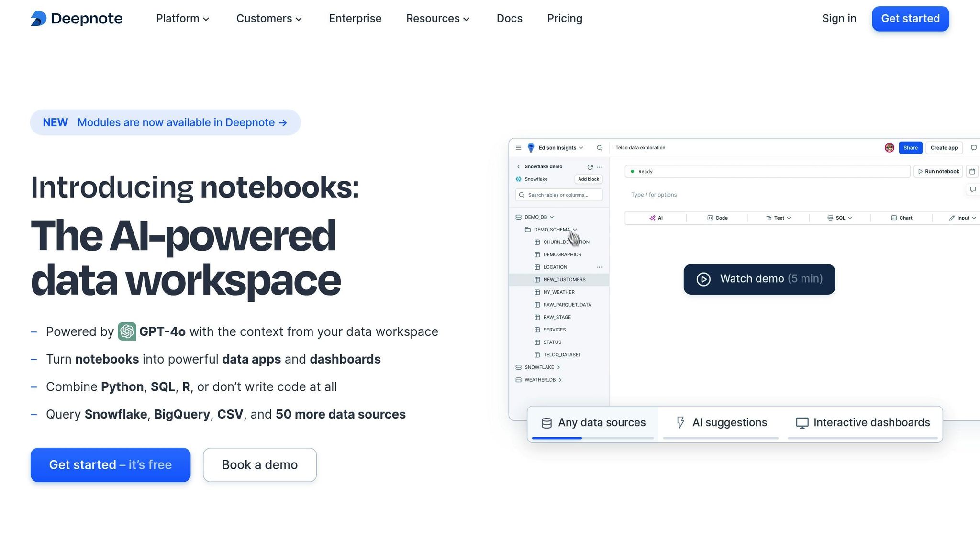The image size is (980, 551).
Task: Add an AI block
Action: tap(656, 218)
